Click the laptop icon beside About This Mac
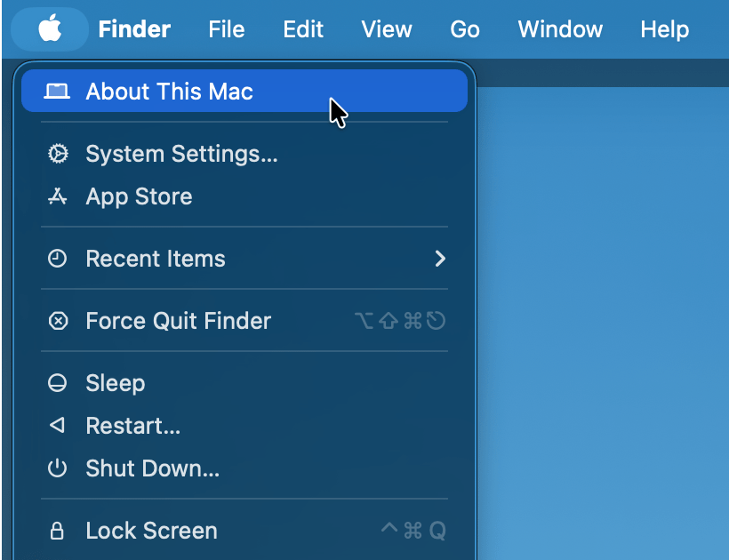 click(57, 91)
